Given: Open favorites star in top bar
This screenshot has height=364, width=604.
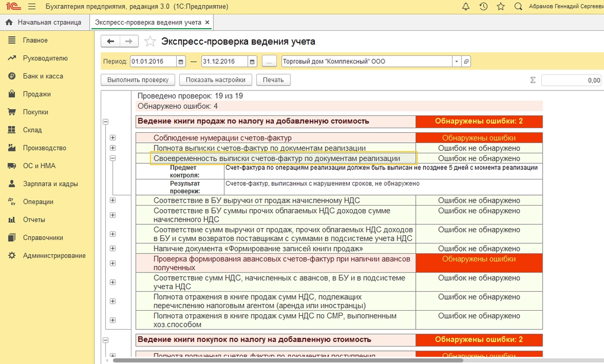Looking at the screenshot, I should pos(500,7).
